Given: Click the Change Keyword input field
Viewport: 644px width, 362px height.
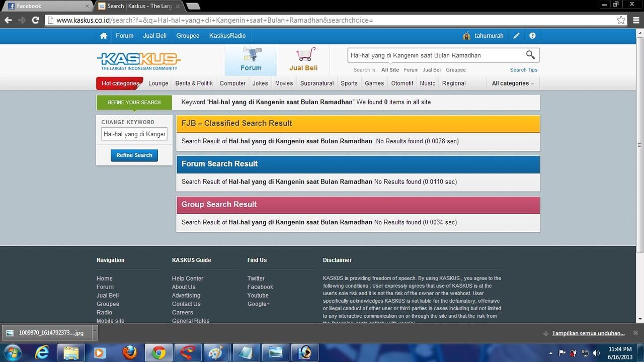Looking at the screenshot, I should point(134,134).
